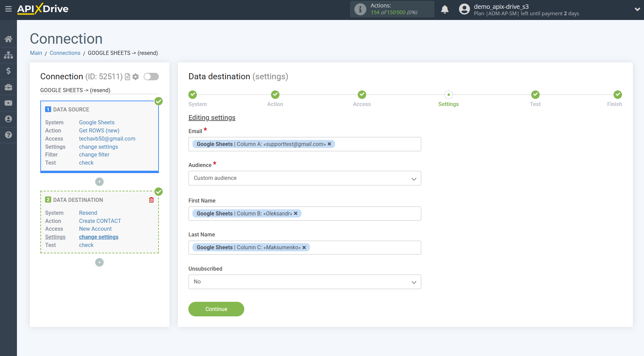
Task: Remove the First Name «Oleksandr» mapping chip
Action: click(x=295, y=213)
